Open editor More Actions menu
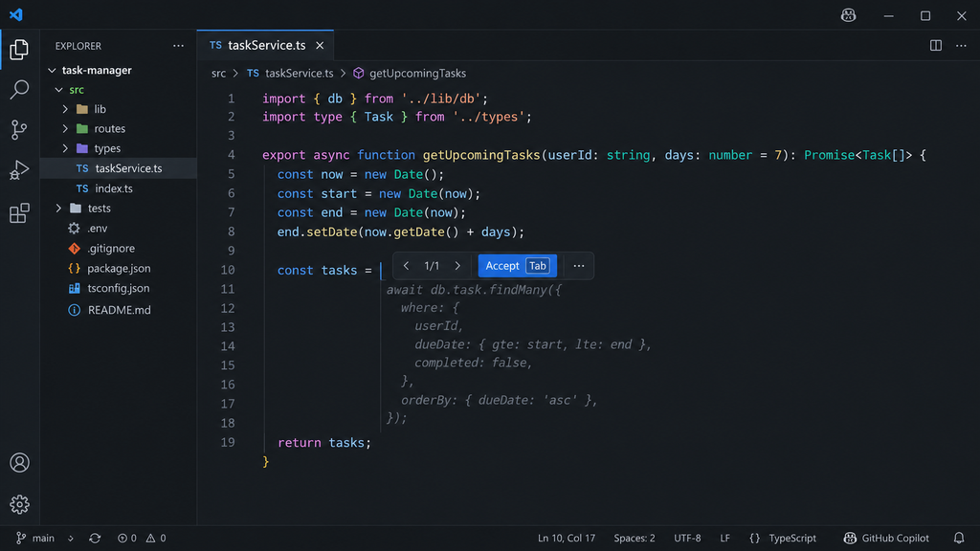Viewport: 980px width, 551px height. 961,46
